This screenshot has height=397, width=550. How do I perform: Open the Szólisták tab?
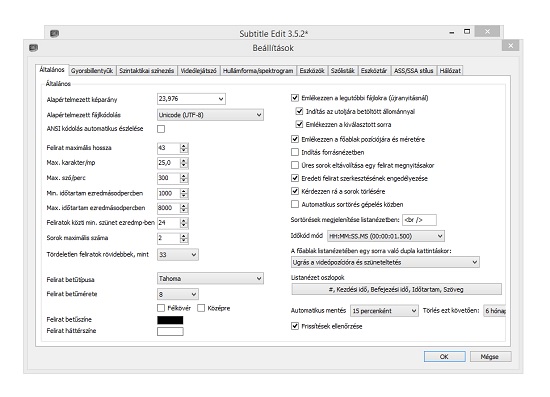(343, 70)
